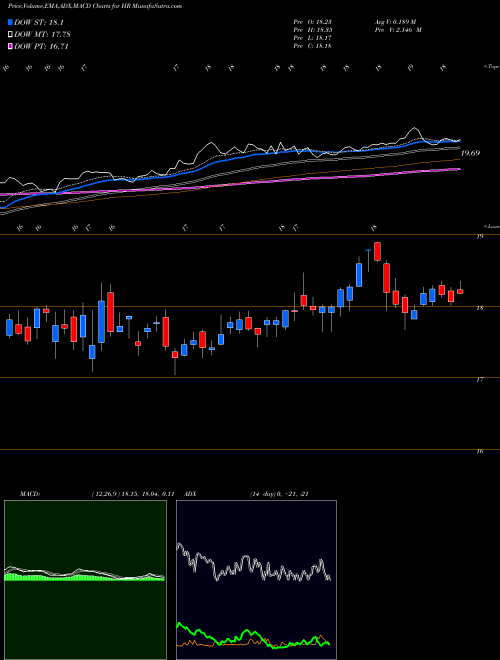
Task: Click the 'ADX' indicator heading
Action: 190,494
